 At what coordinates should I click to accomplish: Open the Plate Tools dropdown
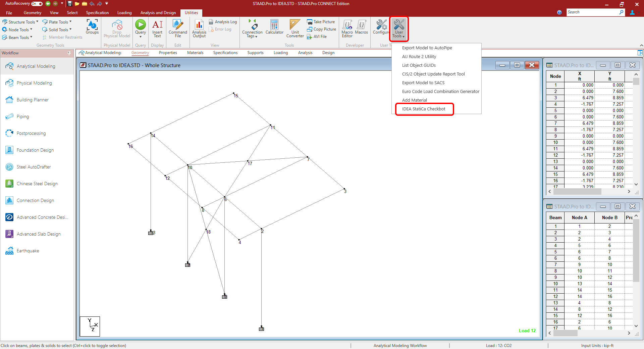point(57,21)
